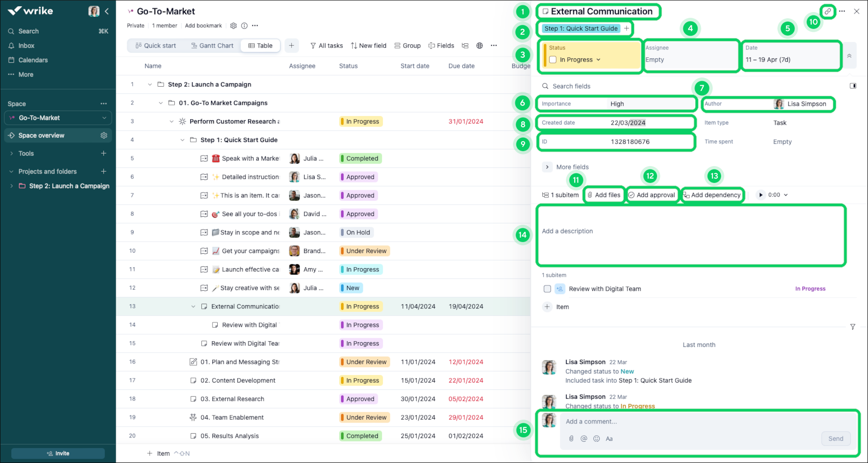Viewport: 868px width, 463px height.
Task: Collapse the Step 2: Launch a Campaign row
Action: coord(149,84)
